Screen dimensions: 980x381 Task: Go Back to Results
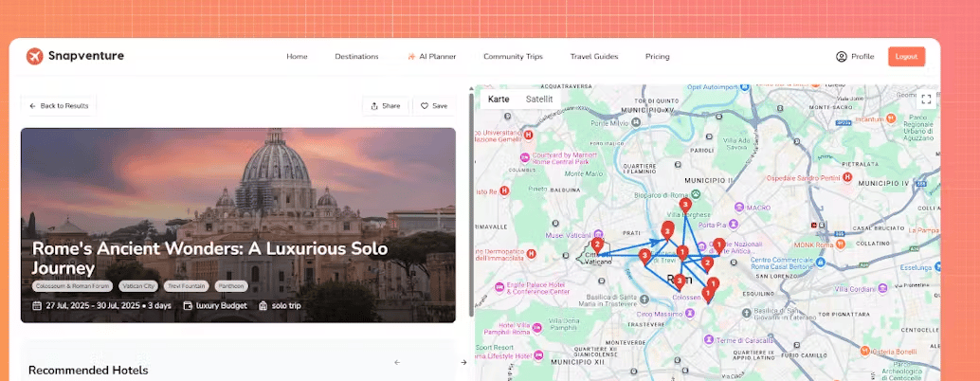click(x=59, y=106)
